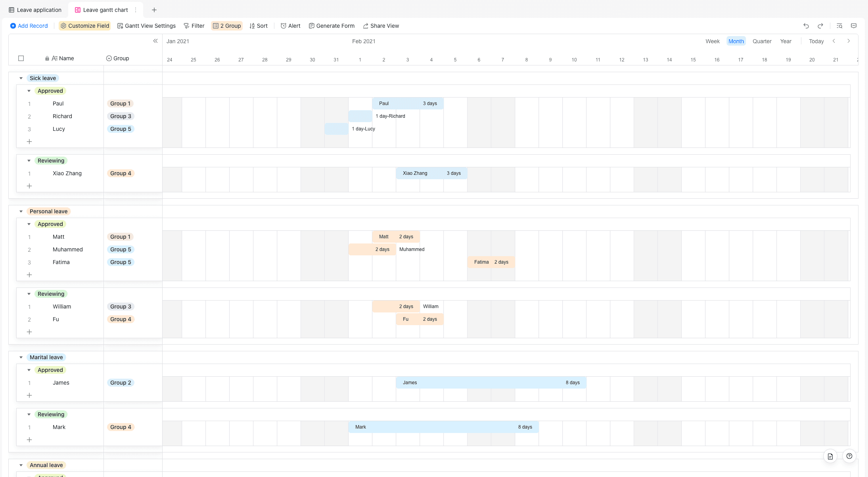Screen dimensions: 868x477
Task: Switch timeline scale to Quarter
Action: 762,41
